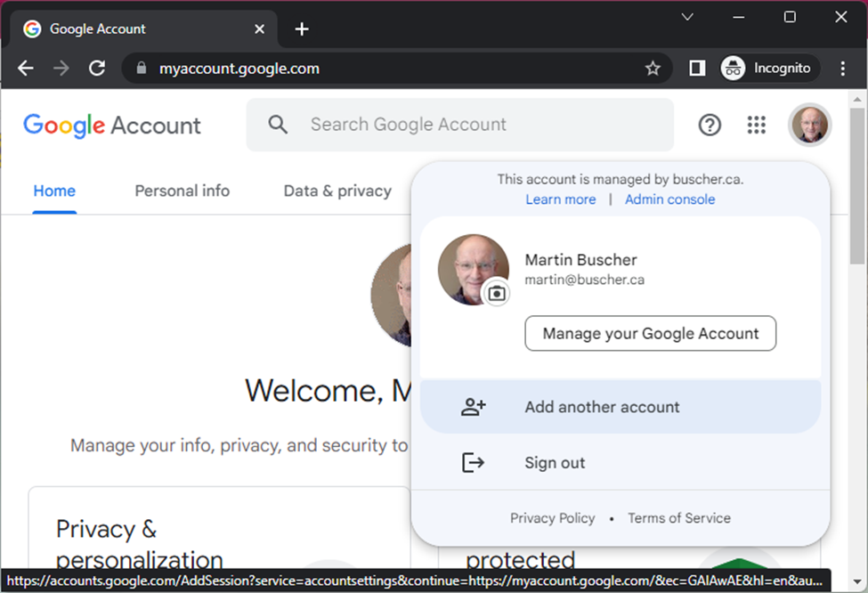868x593 pixels.
Task: Click the sign out arrow icon
Action: coord(474,462)
